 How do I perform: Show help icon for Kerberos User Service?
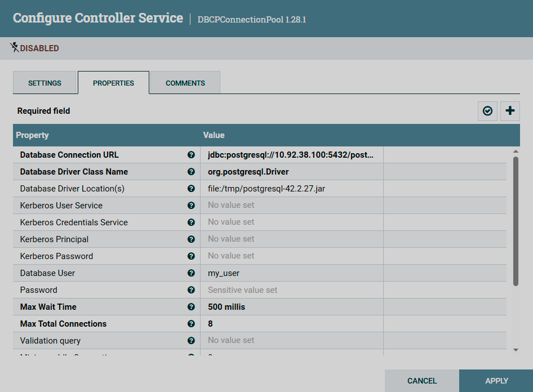[191, 206]
